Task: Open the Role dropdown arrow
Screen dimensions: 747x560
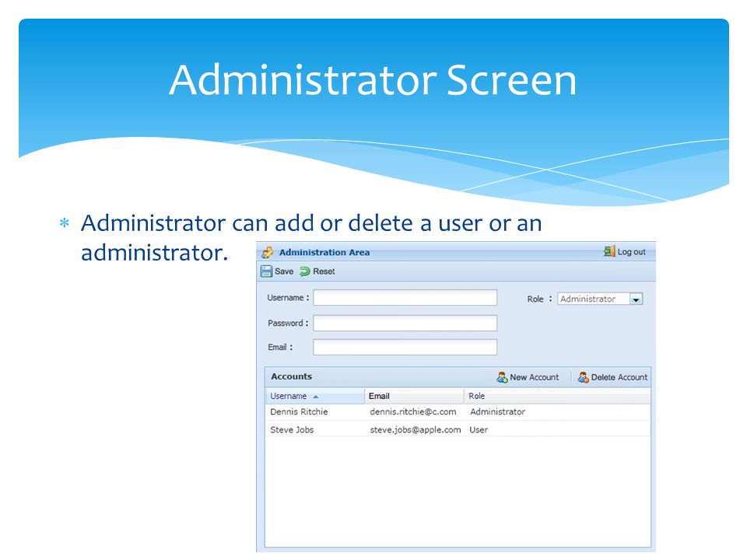Action: coord(636,299)
